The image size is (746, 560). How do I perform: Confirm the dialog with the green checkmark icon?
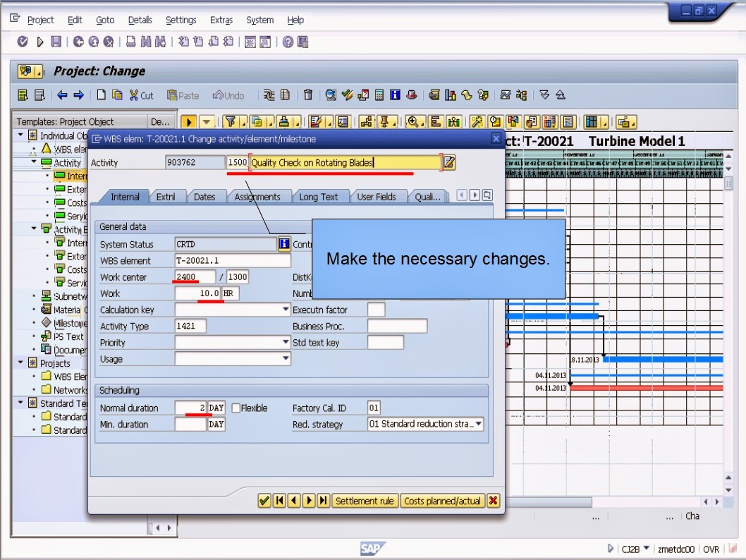(x=264, y=501)
